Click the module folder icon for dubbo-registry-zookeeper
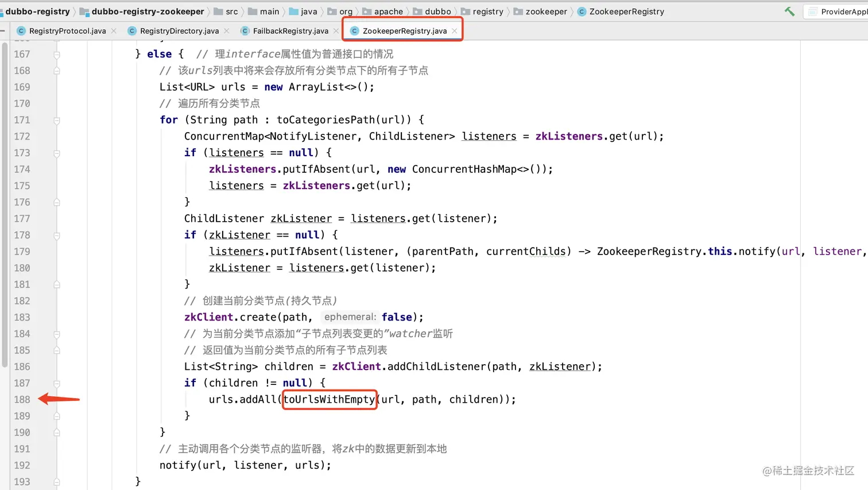868x490 pixels. [84, 11]
